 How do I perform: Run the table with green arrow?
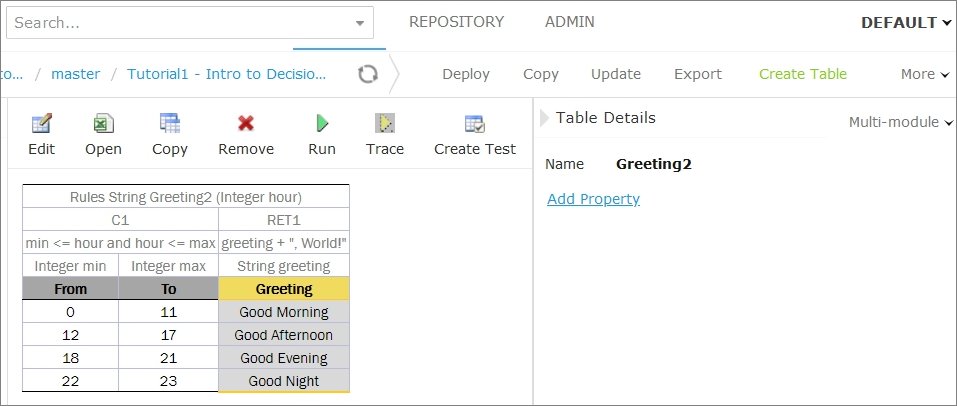click(x=322, y=124)
